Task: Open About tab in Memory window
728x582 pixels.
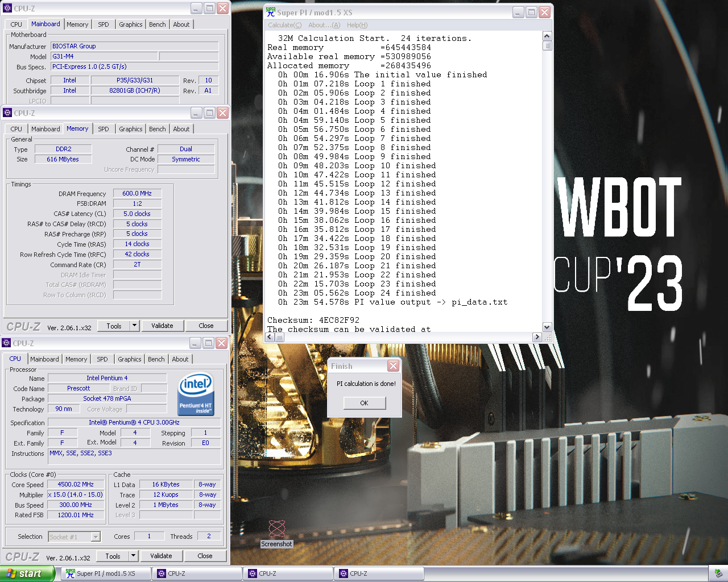Action: 181,129
